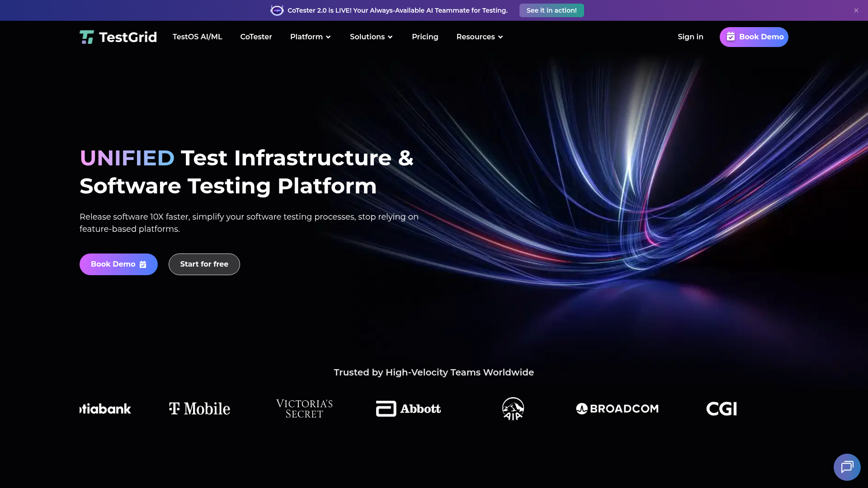Select Sign in at the top right
Viewport: 868px width, 488px height.
point(690,37)
